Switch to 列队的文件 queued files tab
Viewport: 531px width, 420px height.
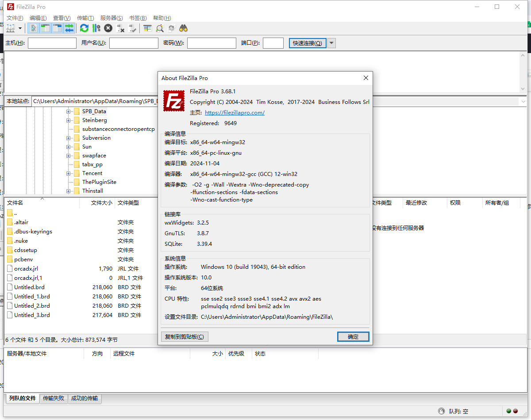[x=22, y=398]
